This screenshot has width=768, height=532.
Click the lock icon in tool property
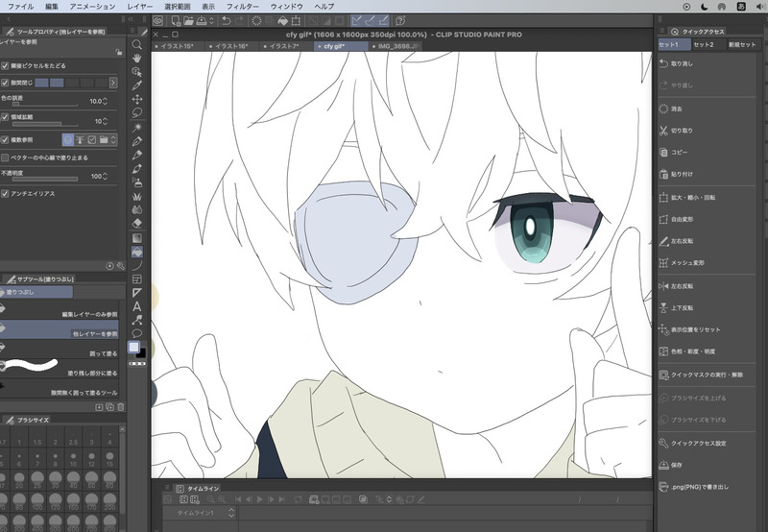118,52
